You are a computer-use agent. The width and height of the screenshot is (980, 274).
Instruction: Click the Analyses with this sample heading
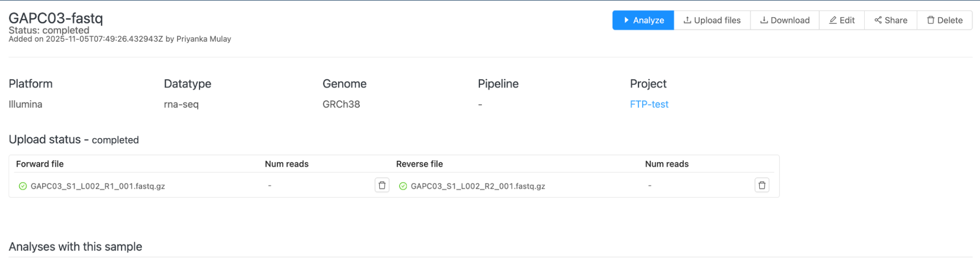pos(75,247)
